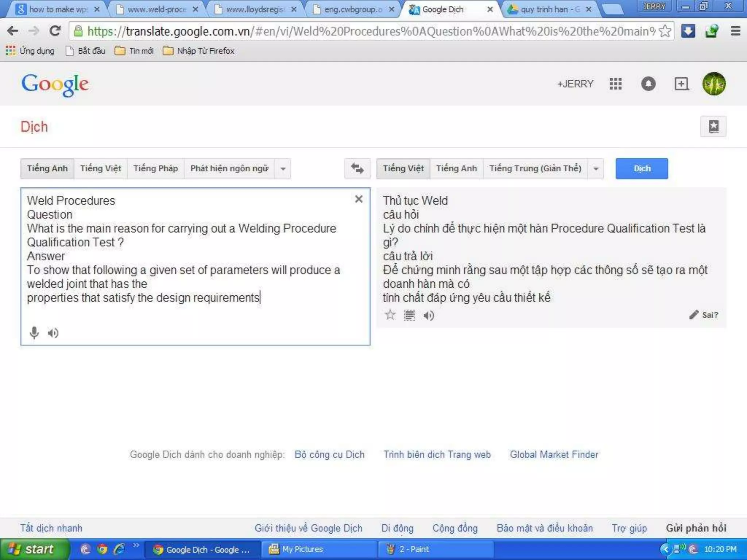This screenshot has height=560, width=747.
Task: Select source language Tiếng Pháp
Action: tap(156, 168)
